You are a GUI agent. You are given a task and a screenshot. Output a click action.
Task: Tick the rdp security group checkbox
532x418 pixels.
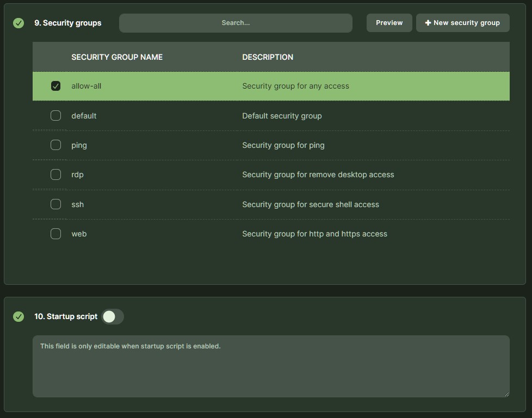pyautogui.click(x=55, y=174)
